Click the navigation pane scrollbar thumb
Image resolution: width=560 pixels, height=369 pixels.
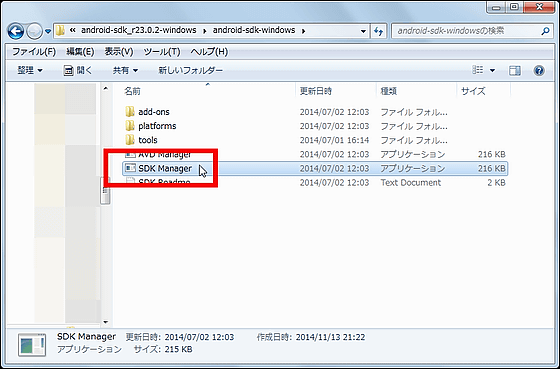pos(105,190)
